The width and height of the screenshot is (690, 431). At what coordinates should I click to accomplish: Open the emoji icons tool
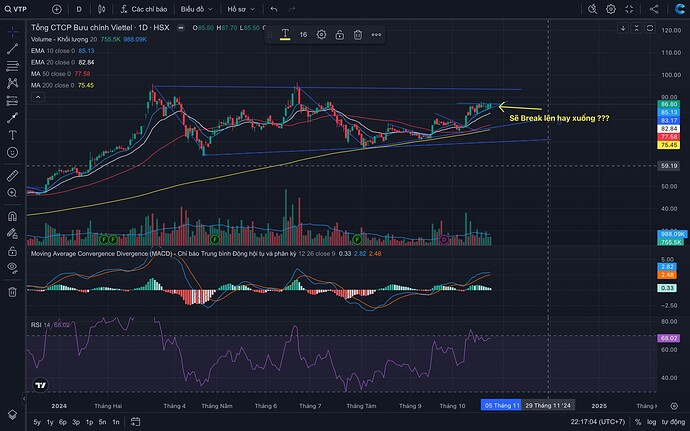12,152
